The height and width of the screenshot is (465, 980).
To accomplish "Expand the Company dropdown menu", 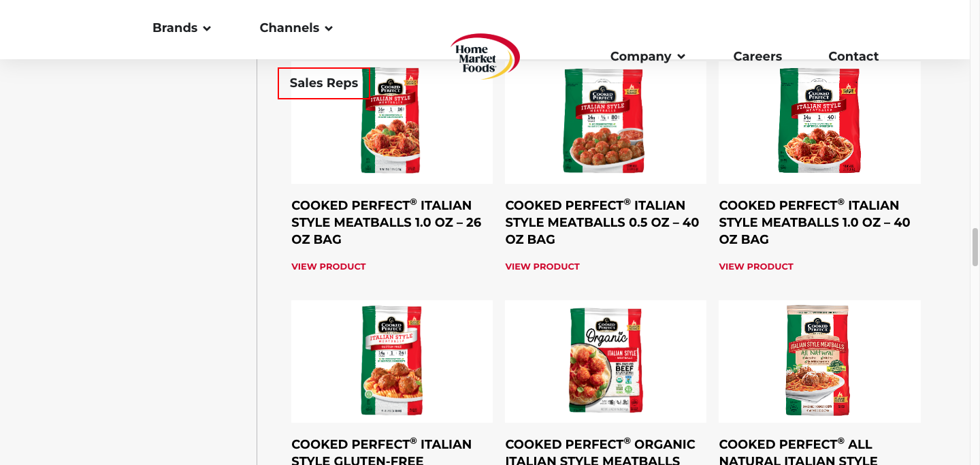I will pos(647,57).
